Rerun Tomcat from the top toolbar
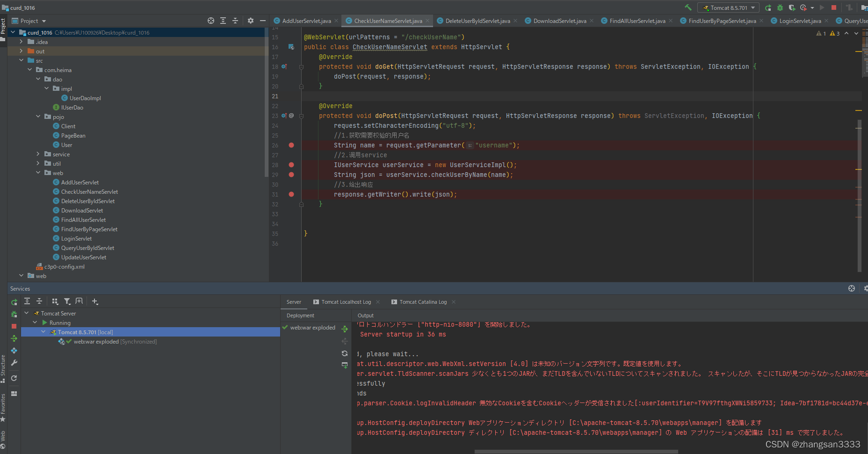 click(x=768, y=7)
